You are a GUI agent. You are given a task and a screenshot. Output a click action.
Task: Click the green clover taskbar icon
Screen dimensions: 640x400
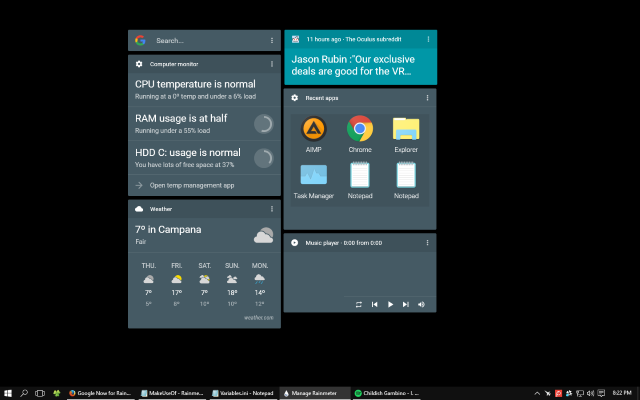(x=56, y=393)
